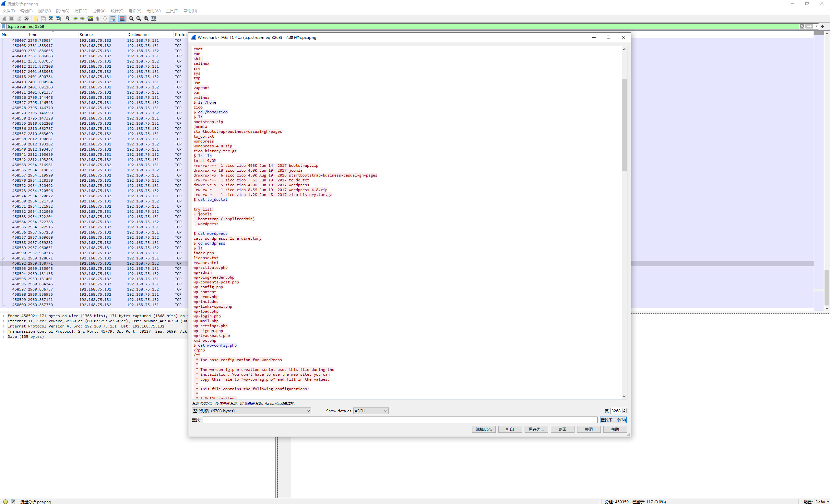This screenshot has width=830, height=504.
Task: Open the 工具(T) menu
Action: [x=172, y=11]
